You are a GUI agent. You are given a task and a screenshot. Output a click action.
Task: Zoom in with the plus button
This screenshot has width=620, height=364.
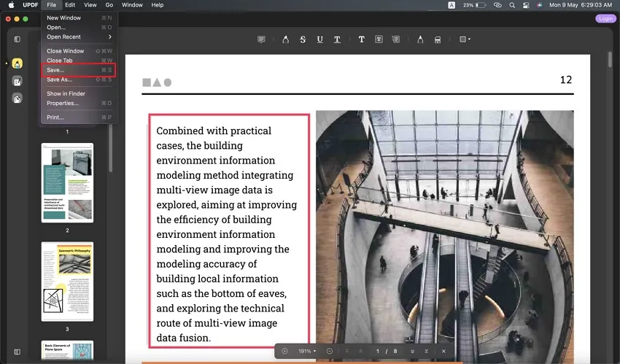pyautogui.click(x=284, y=351)
